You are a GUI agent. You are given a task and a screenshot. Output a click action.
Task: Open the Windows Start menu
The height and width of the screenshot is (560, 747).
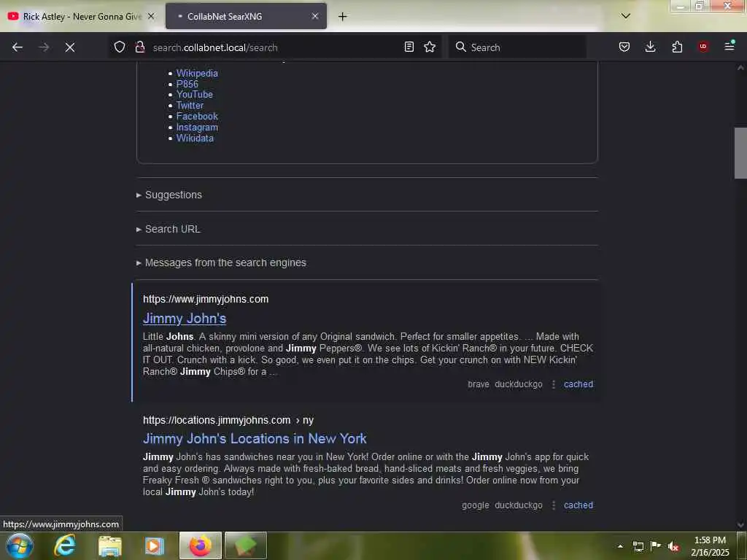[20, 545]
